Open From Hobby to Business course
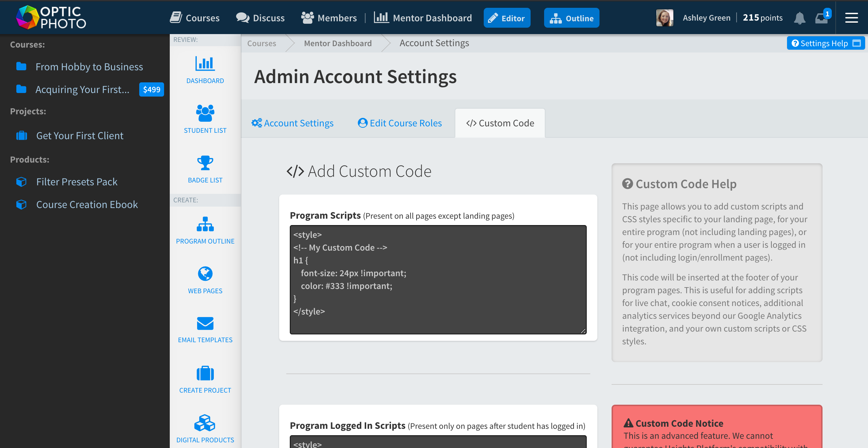This screenshot has height=448, width=868. pos(89,67)
